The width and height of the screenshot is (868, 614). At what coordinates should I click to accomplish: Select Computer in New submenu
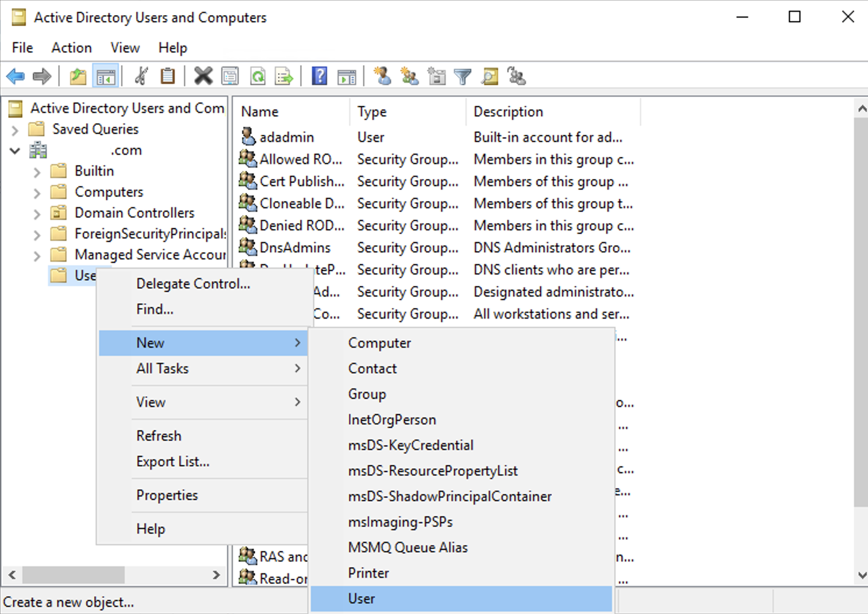click(461, 342)
